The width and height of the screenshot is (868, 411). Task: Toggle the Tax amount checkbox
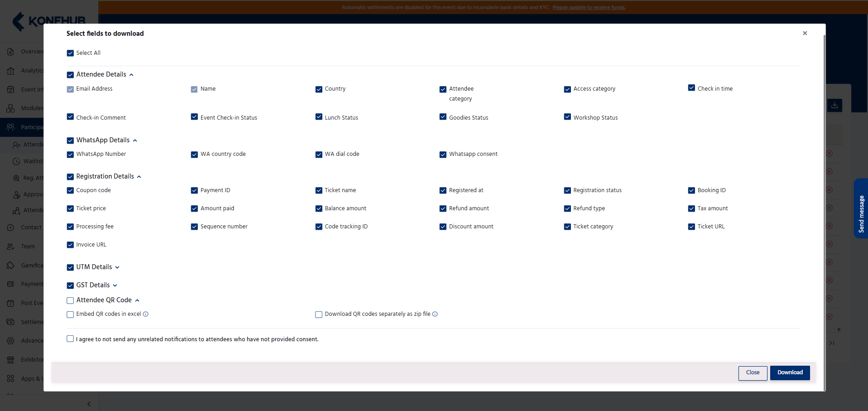691,208
